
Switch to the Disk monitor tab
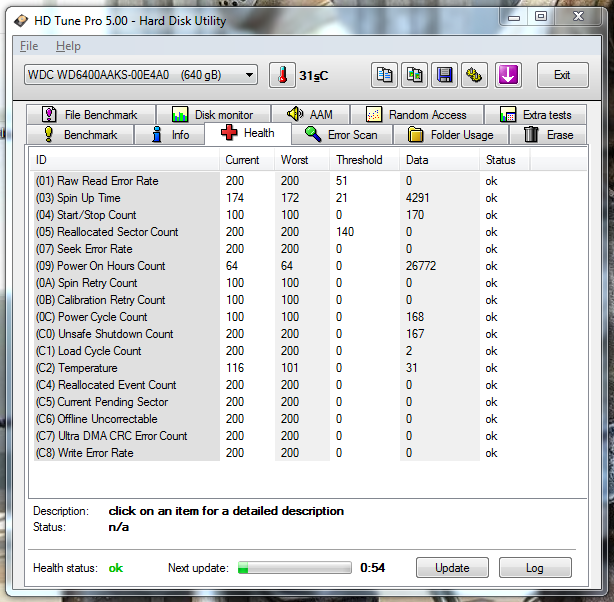tap(213, 115)
